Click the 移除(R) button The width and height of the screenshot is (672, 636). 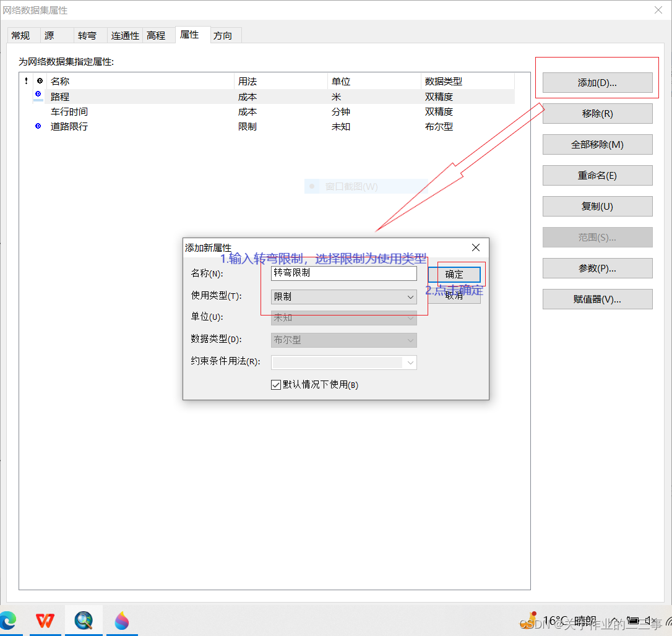click(x=597, y=114)
